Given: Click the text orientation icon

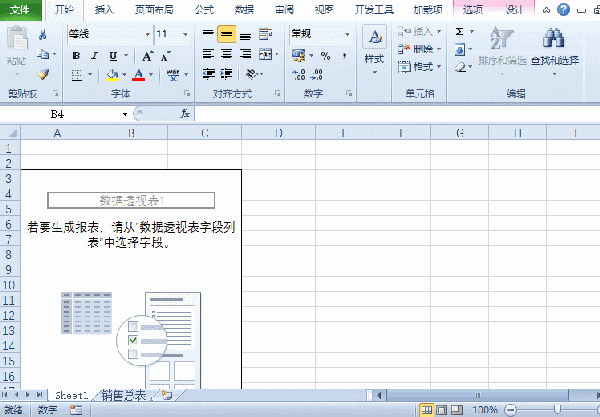Looking at the screenshot, I should [252, 73].
